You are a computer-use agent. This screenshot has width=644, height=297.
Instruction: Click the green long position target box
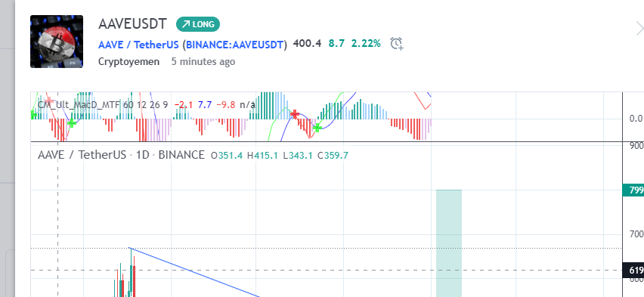coord(449,243)
